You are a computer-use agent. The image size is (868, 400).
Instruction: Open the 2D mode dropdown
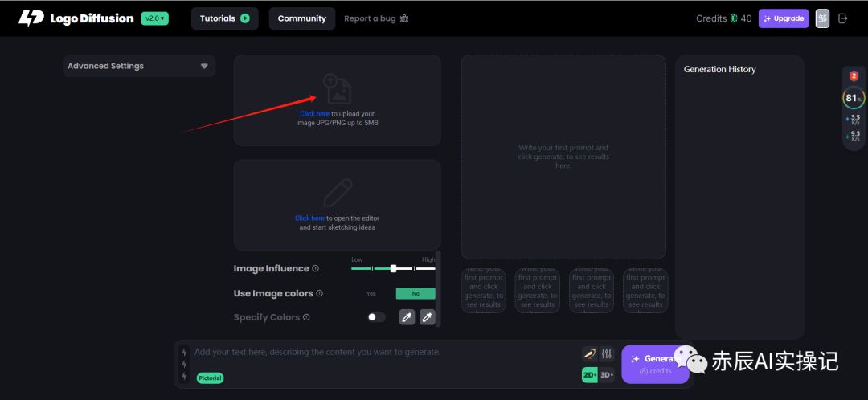coord(590,375)
